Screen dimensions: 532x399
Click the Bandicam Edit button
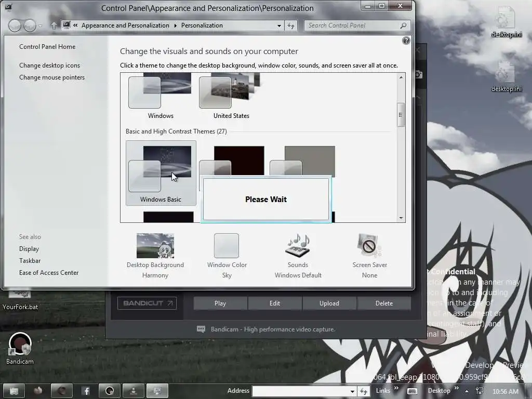[x=275, y=303]
